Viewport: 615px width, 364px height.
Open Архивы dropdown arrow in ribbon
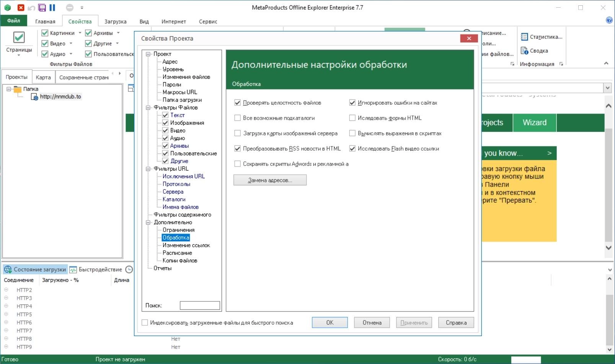click(x=118, y=33)
